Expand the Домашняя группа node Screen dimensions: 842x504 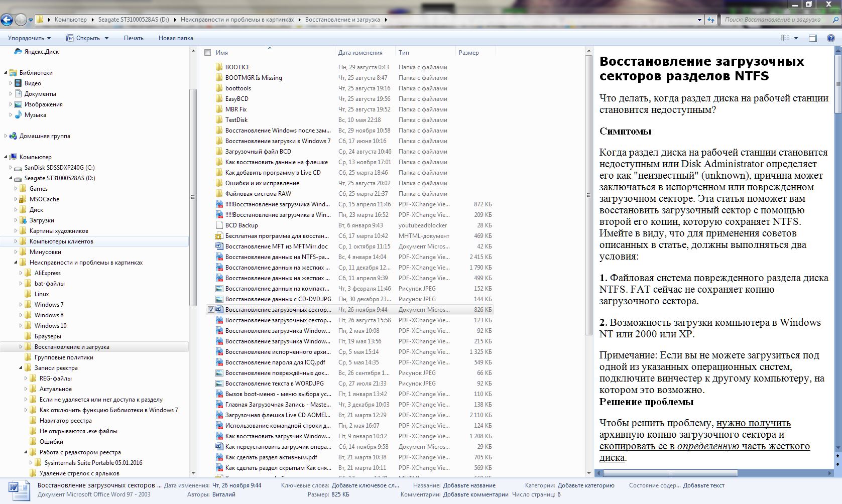[6, 136]
